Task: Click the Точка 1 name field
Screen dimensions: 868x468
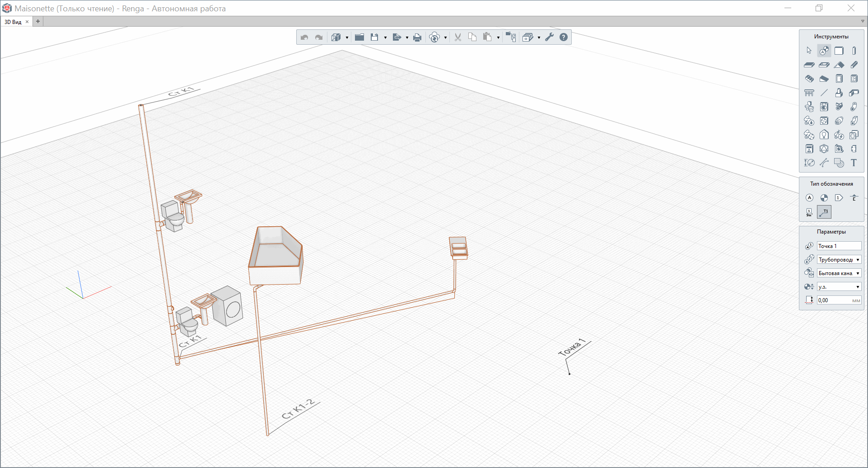Action: click(x=839, y=246)
